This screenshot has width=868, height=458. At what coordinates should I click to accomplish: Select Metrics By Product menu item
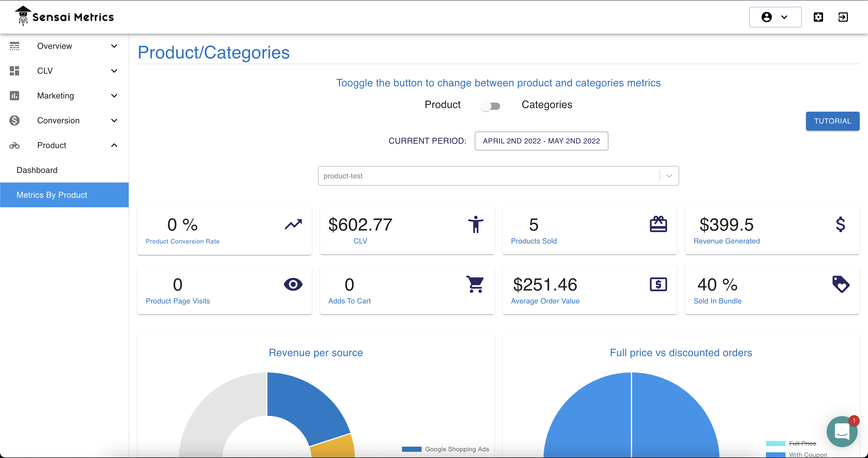click(64, 195)
